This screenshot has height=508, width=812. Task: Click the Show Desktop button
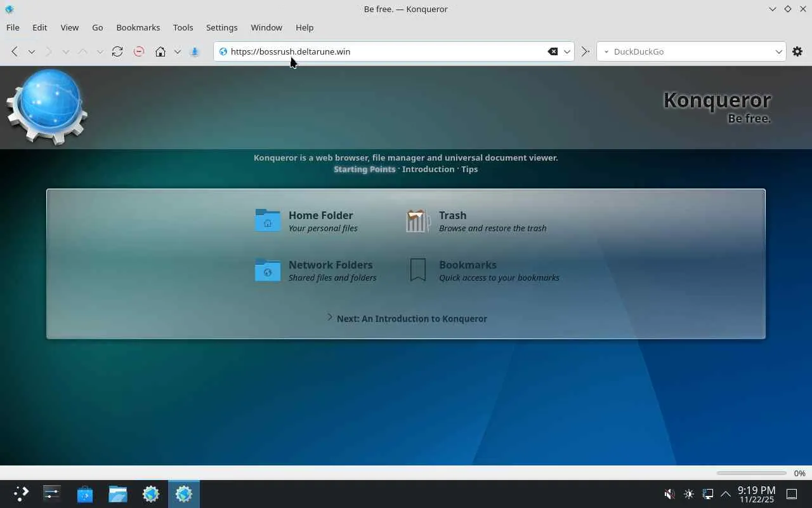[792, 494]
